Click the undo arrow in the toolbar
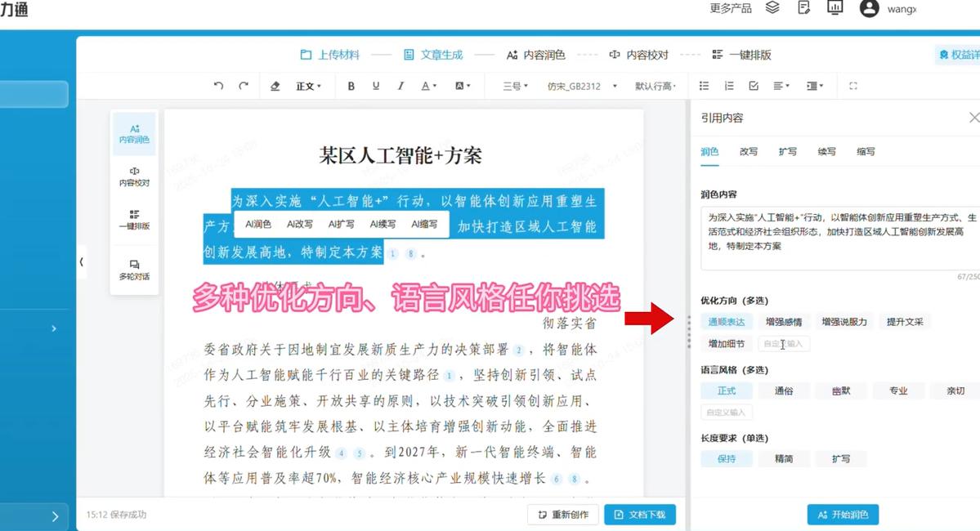 [218, 86]
